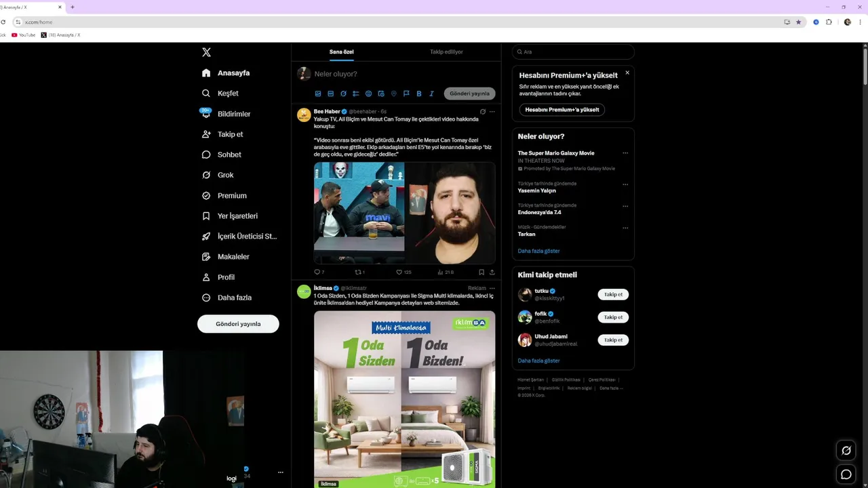Follow fofik with Takip et
The image size is (868, 488).
tap(613, 317)
